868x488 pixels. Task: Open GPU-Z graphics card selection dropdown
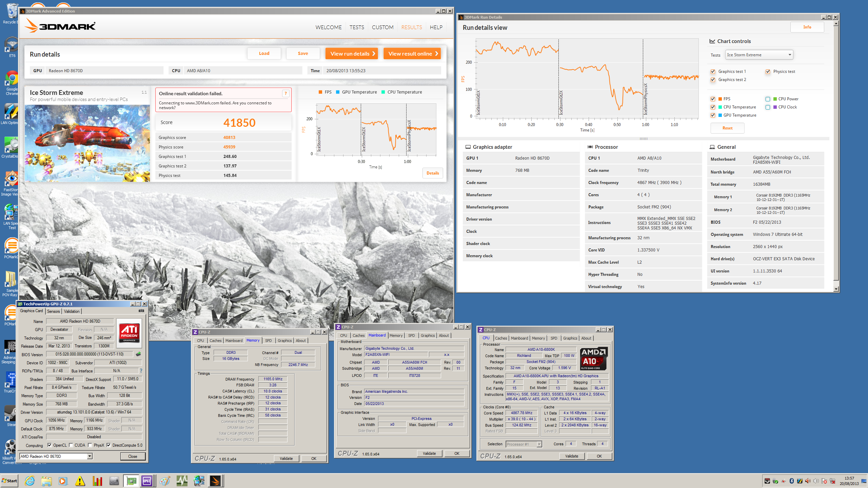point(56,456)
